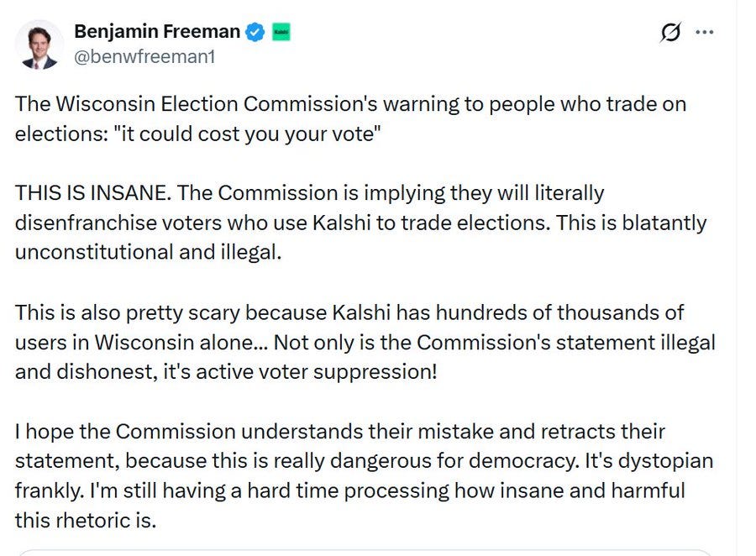The height and width of the screenshot is (556, 756).
Task: Click the blue verified checkmark badge
Action: 255,32
